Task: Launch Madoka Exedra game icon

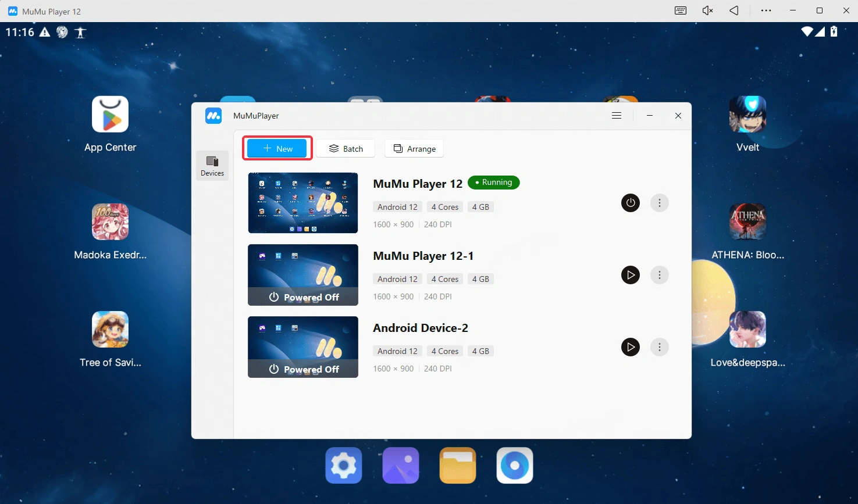Action: 110,221
